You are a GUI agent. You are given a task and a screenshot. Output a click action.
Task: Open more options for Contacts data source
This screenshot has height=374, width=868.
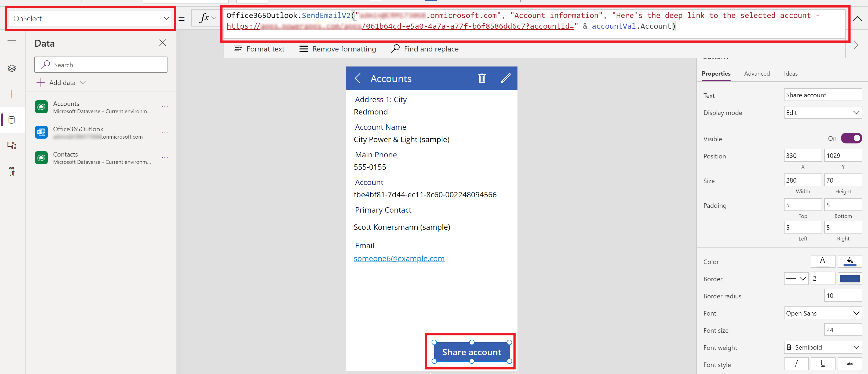[165, 157]
